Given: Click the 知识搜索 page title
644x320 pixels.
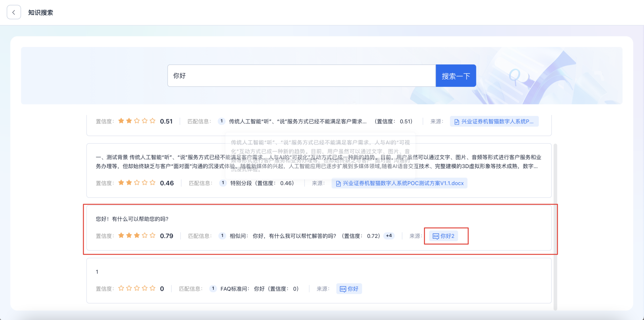Looking at the screenshot, I should 41,13.
